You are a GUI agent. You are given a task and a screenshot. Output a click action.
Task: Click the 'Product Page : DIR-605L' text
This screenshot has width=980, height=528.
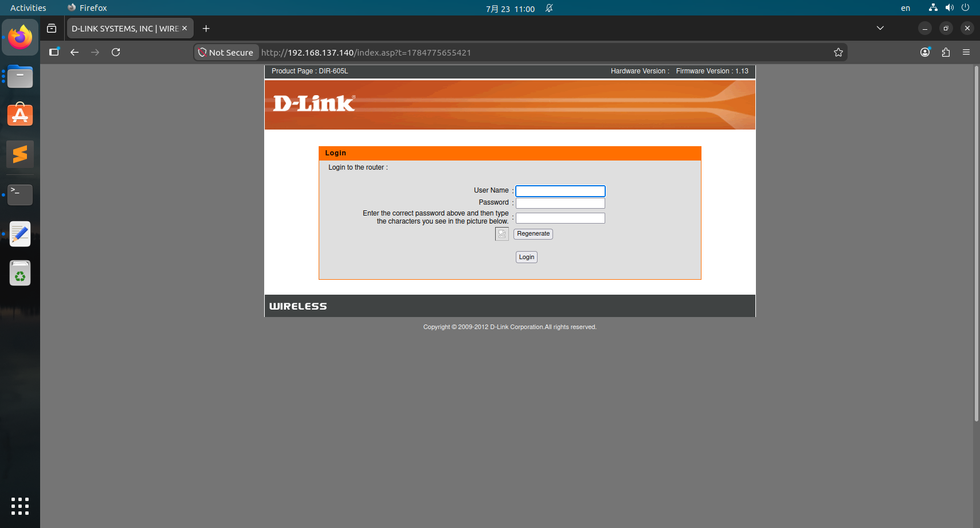[x=310, y=71]
